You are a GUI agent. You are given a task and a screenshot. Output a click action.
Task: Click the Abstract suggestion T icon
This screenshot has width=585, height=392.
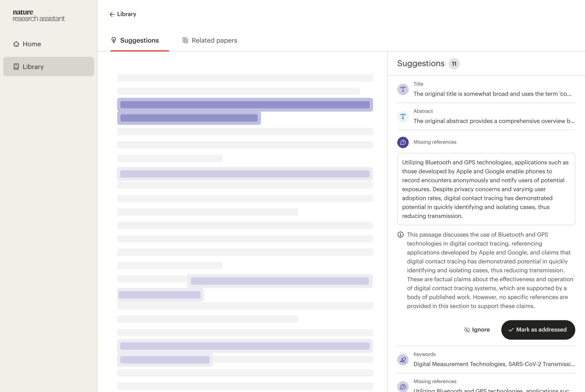[403, 117]
